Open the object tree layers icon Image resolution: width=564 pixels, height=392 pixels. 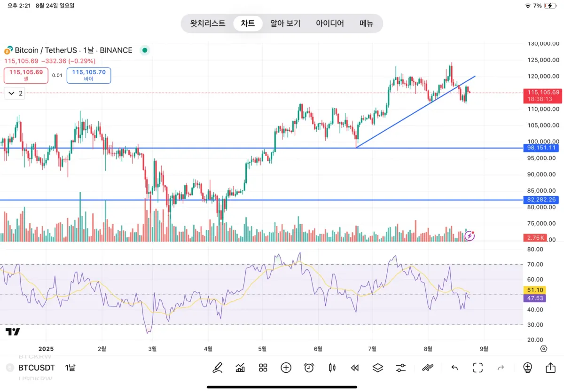[378, 368]
